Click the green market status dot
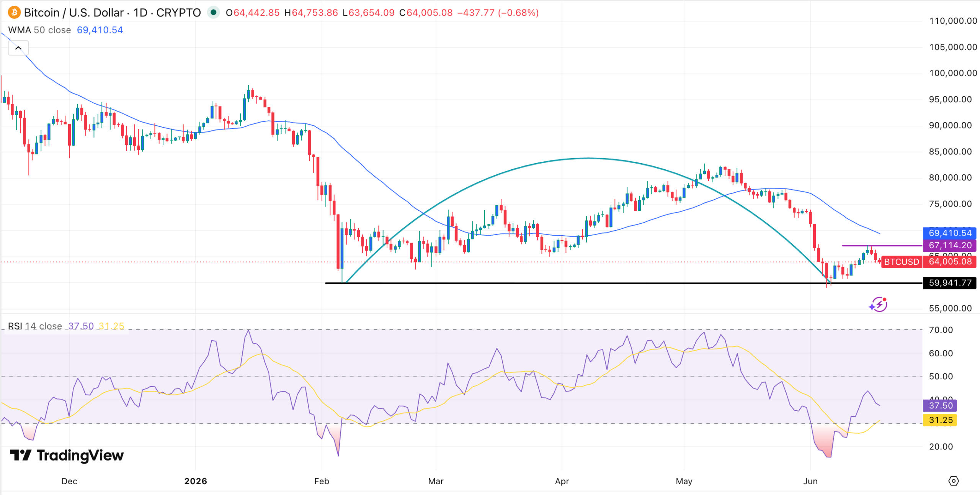The height and width of the screenshot is (495, 980). [214, 13]
